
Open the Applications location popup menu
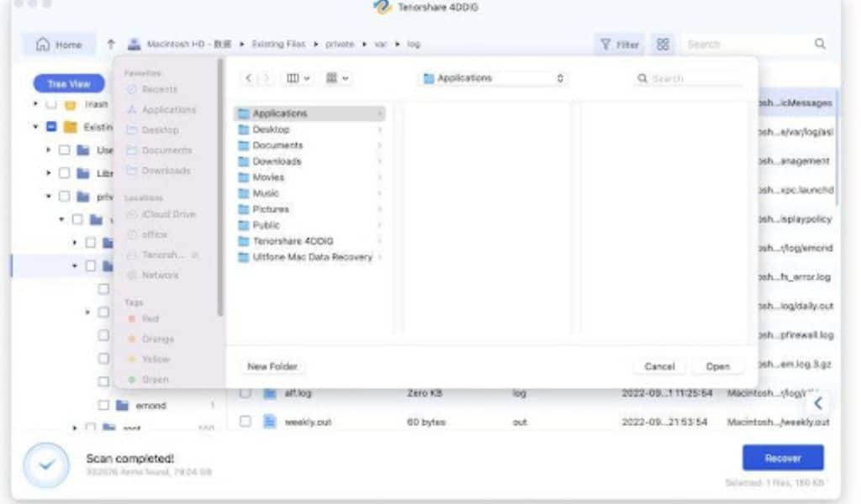pyautogui.click(x=493, y=78)
